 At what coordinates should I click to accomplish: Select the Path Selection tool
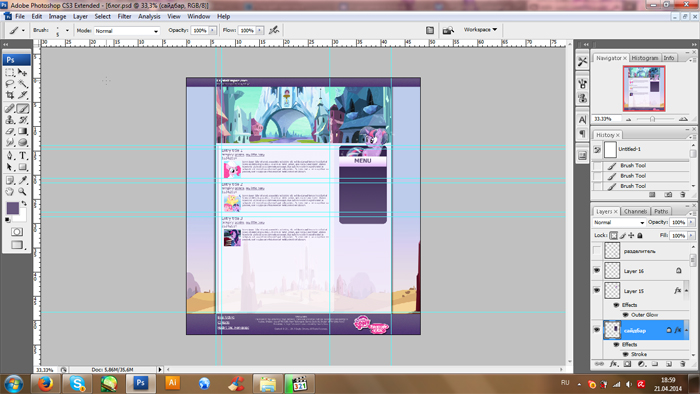[10, 167]
